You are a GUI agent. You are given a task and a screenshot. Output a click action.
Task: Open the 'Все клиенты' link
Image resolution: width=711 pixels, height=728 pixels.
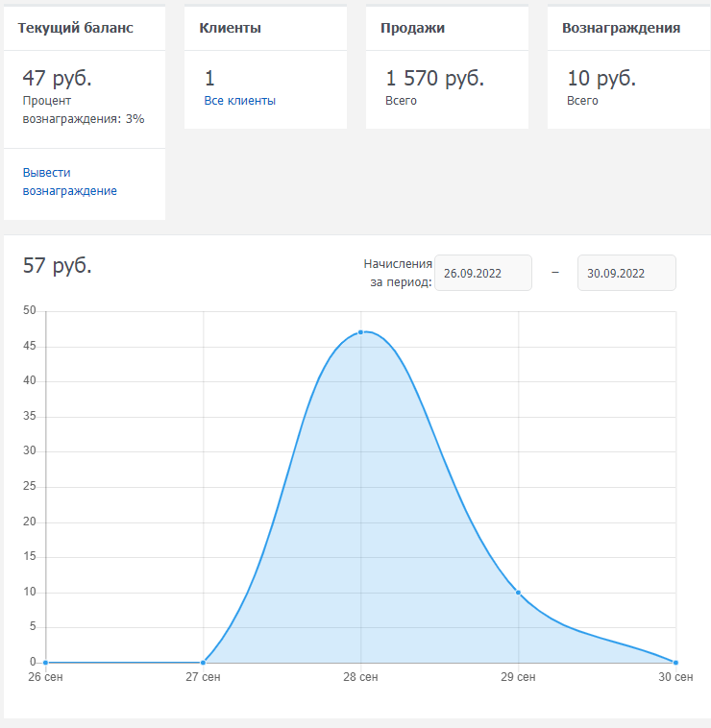point(239,101)
